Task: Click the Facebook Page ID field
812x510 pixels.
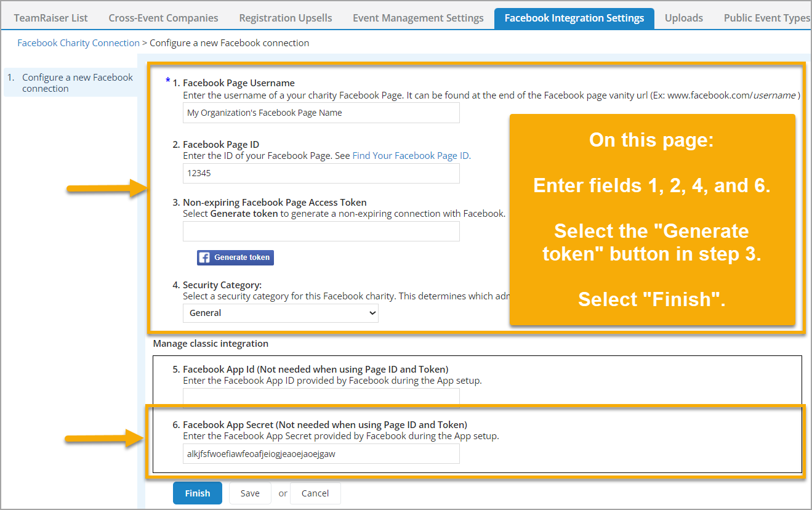Action: 321,173
